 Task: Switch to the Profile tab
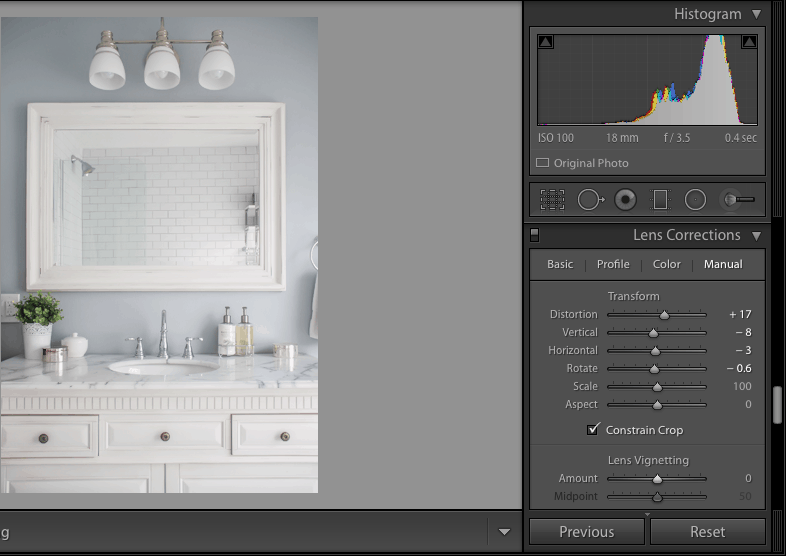click(x=613, y=264)
